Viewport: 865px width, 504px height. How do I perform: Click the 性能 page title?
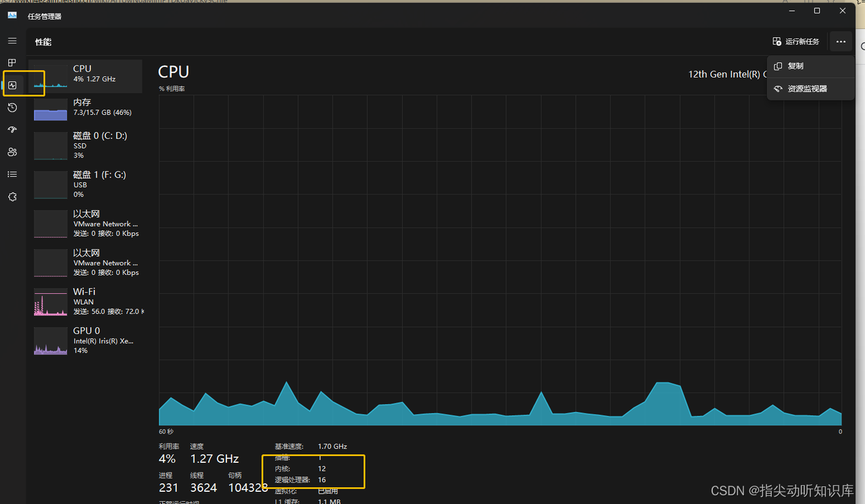(43, 42)
